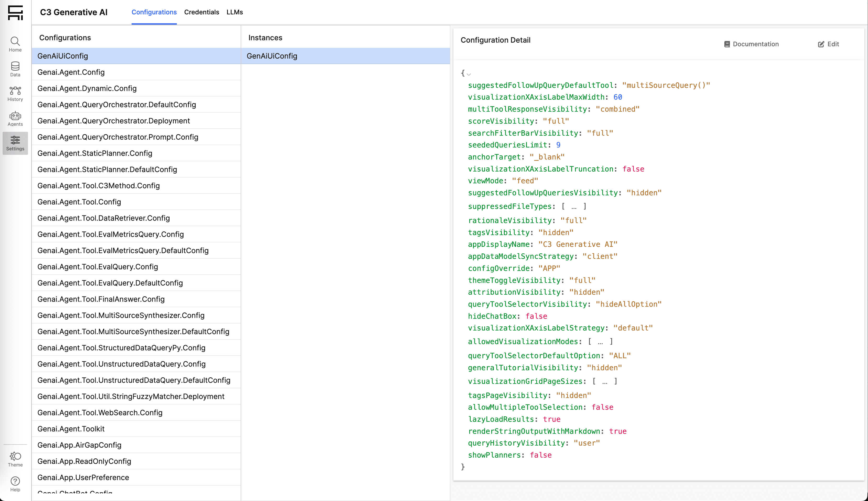Expand the allowedVisualizationModes array
868x501 pixels.
point(600,342)
